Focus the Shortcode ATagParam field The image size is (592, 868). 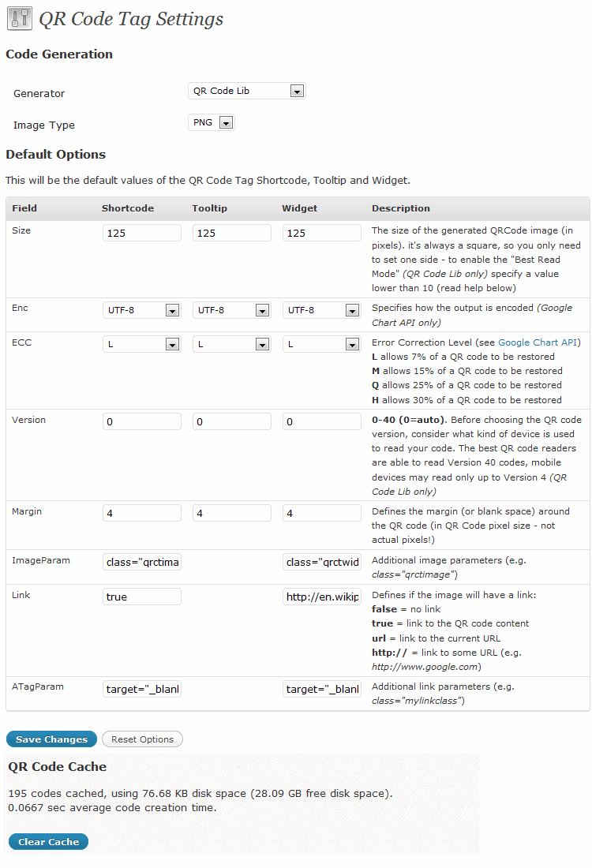tap(142, 690)
